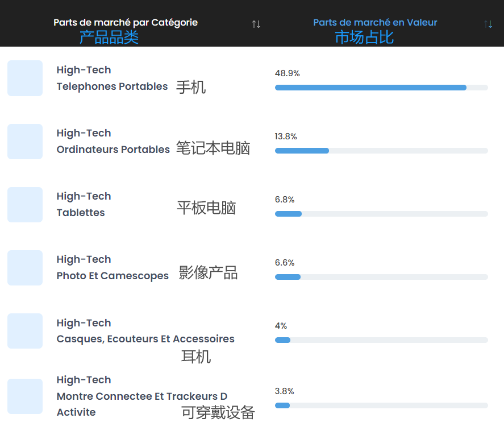
Task: Click the Telephones Portables category thumbnail
Action: pyautogui.click(x=25, y=78)
